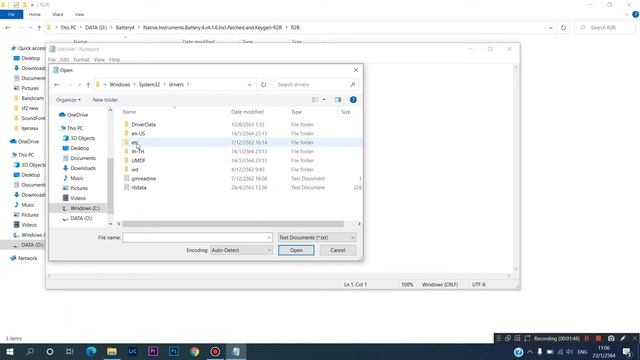Select OneDrive in the dialog navigation pane
This screenshot has width=640, height=360.
click(x=73, y=115)
